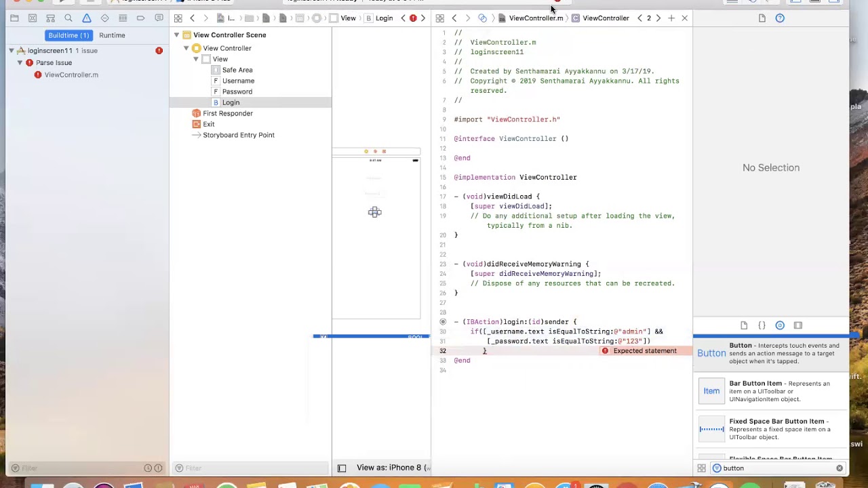Viewport: 868px width, 488px height.
Task: Add a new assistant editor pane
Action: click(x=671, y=18)
